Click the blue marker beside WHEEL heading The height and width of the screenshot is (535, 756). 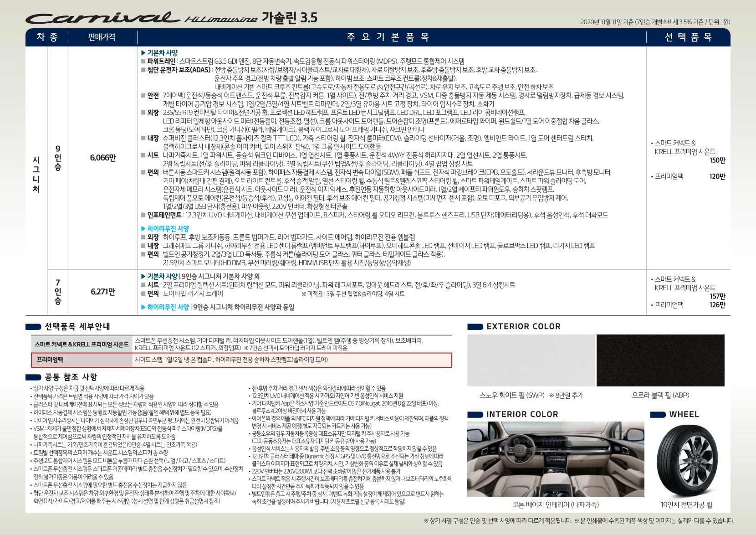coord(658,415)
